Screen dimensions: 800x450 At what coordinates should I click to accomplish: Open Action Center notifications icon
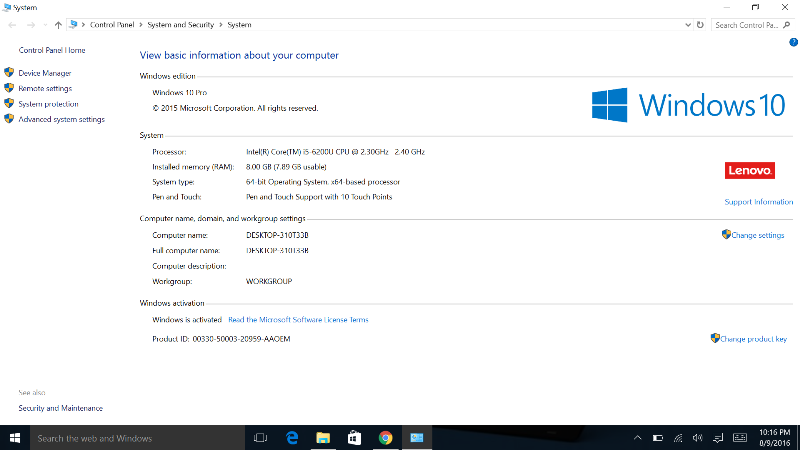pos(718,438)
